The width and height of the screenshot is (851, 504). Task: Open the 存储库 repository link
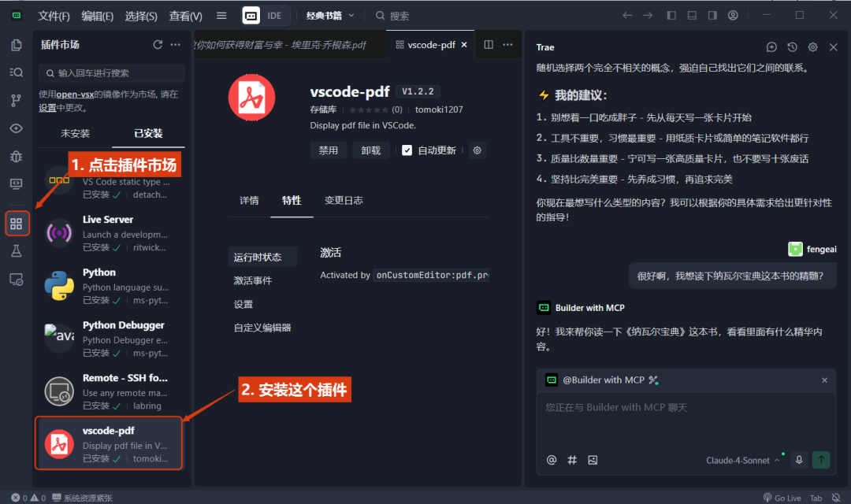(x=323, y=109)
